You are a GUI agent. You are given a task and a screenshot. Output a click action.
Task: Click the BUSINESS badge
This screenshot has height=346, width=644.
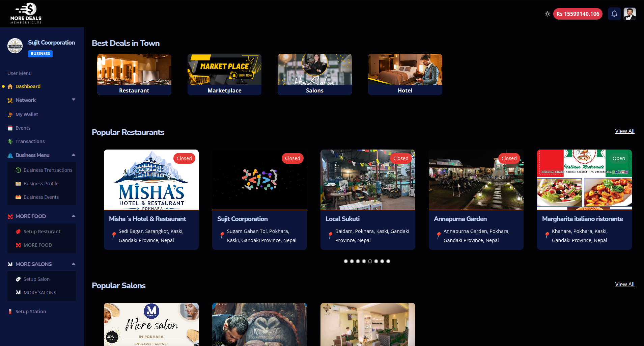(x=40, y=54)
